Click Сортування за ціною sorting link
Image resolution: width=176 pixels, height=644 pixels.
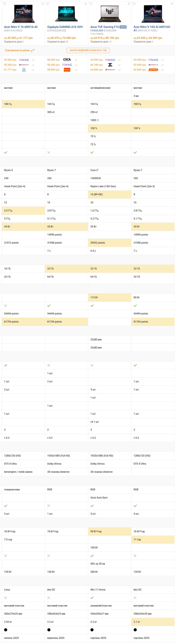pyautogui.click(x=17, y=50)
